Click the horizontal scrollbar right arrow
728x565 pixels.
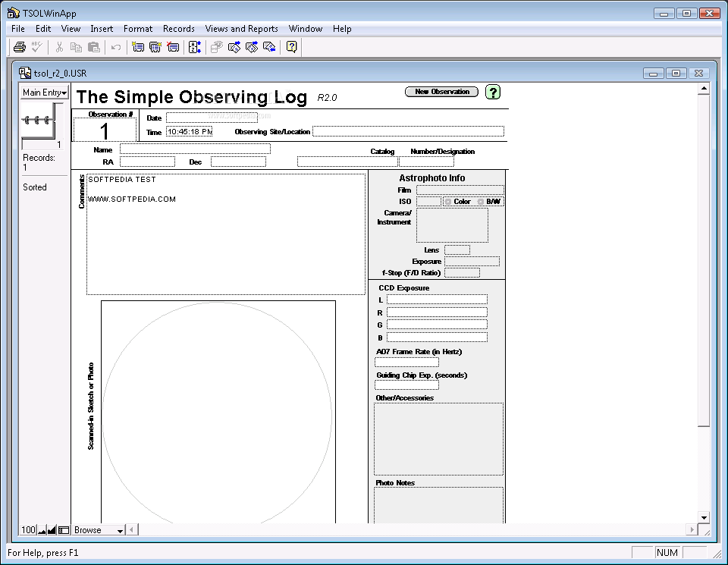pyautogui.click(x=692, y=529)
